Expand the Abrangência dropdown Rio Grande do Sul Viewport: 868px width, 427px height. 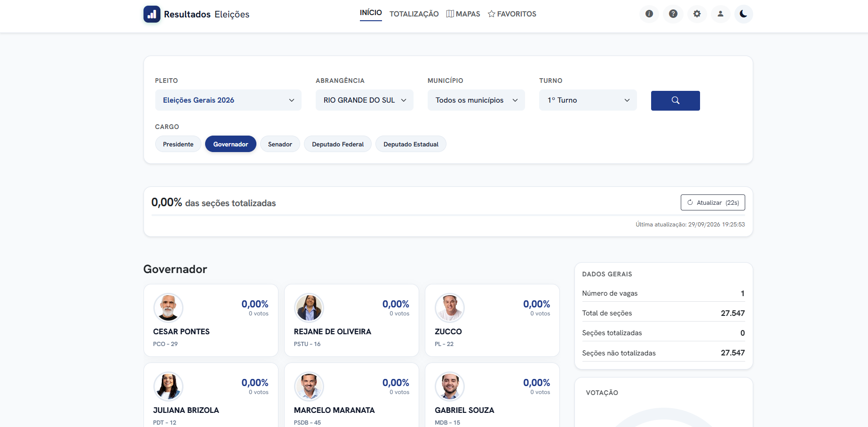click(365, 100)
